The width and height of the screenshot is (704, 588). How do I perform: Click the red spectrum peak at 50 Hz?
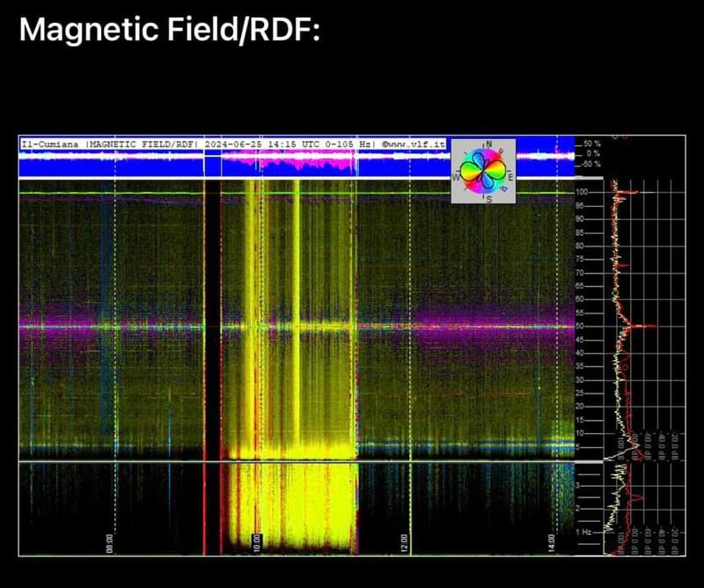tap(648, 326)
